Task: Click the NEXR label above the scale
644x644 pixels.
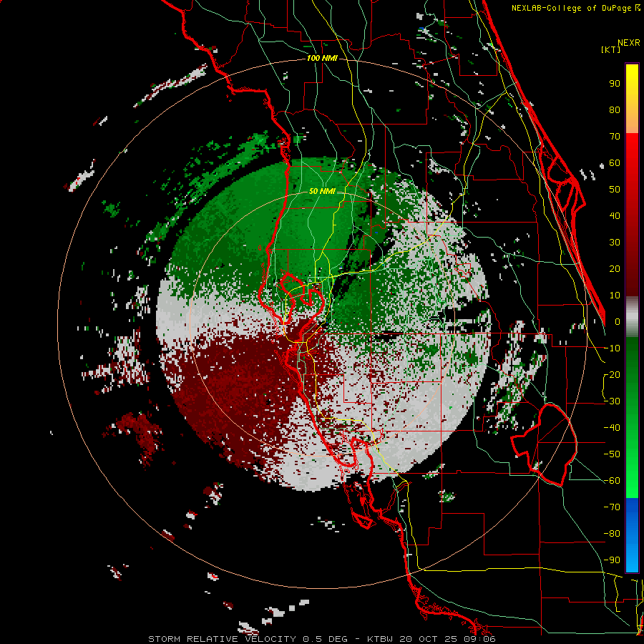Action: [629, 43]
